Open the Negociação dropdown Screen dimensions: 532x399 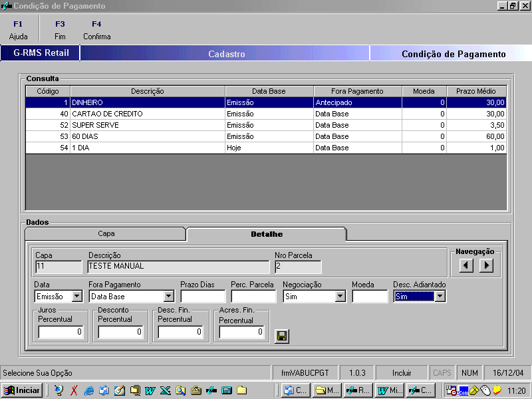pos(340,297)
